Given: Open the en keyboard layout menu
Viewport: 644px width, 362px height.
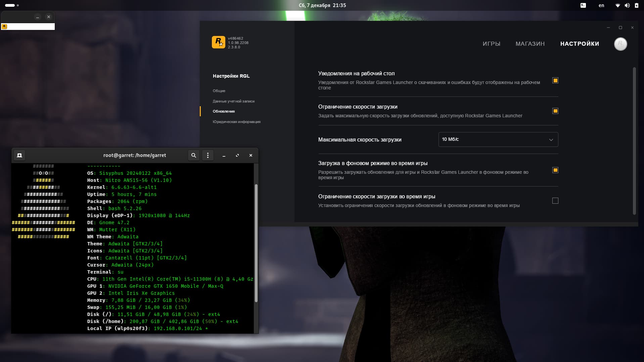Looking at the screenshot, I should pyautogui.click(x=601, y=5).
